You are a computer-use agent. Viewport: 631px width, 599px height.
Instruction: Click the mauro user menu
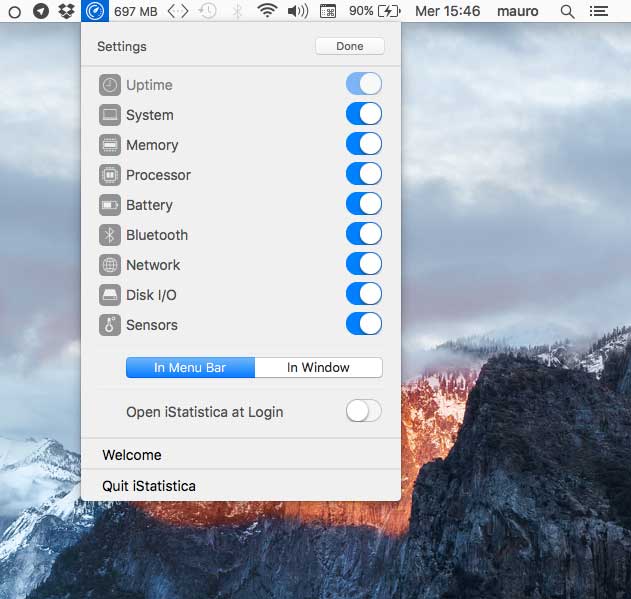pyautogui.click(x=518, y=11)
